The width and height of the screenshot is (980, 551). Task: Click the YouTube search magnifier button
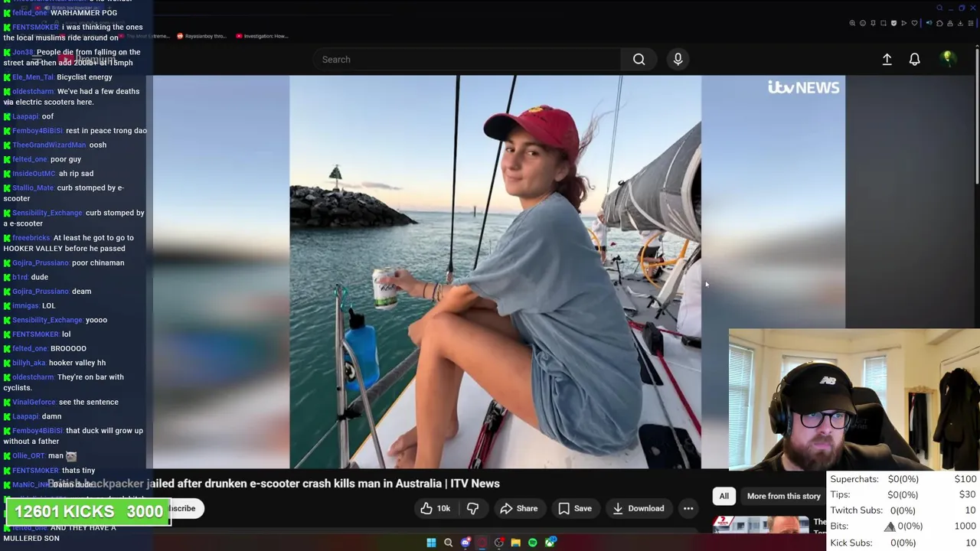639,59
